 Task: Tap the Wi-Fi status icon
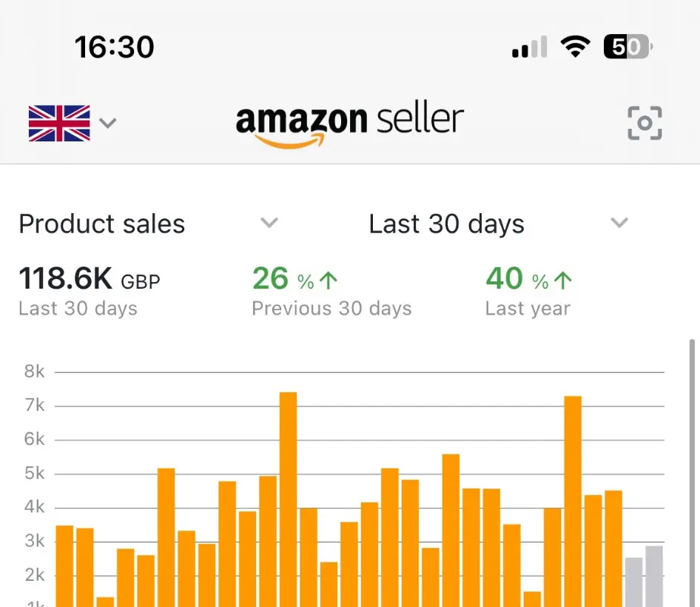coord(576,46)
